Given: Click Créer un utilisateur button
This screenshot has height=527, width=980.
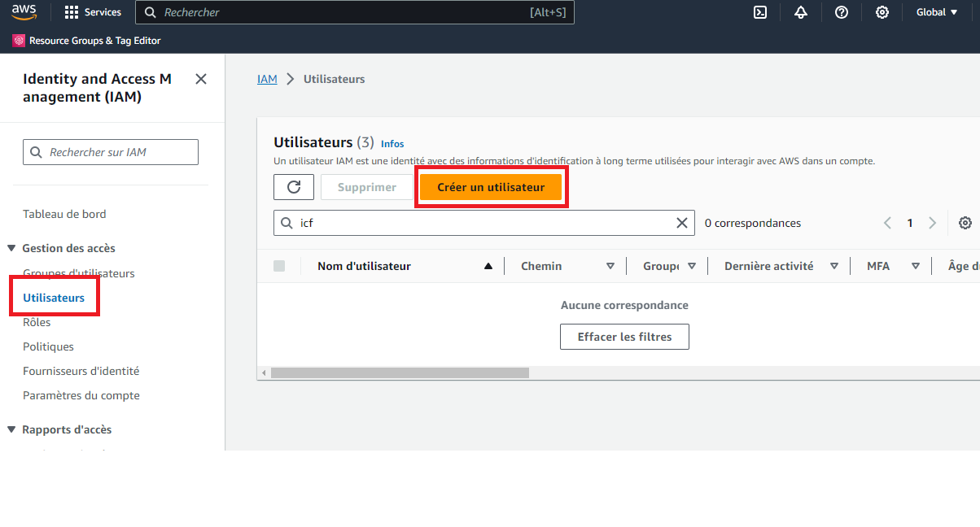Looking at the screenshot, I should (x=491, y=187).
